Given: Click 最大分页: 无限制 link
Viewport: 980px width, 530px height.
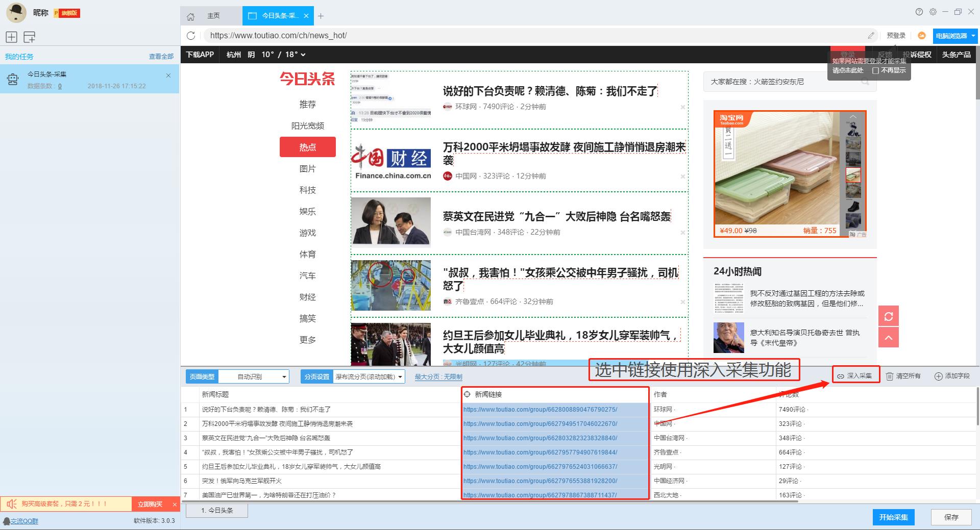Looking at the screenshot, I should [x=438, y=376].
